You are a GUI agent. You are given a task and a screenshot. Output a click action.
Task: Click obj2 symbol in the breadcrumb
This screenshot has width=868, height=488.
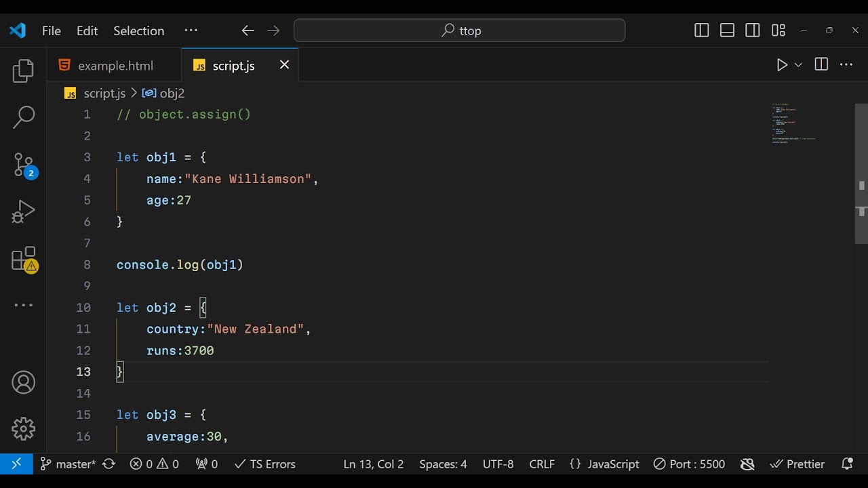[172, 94]
